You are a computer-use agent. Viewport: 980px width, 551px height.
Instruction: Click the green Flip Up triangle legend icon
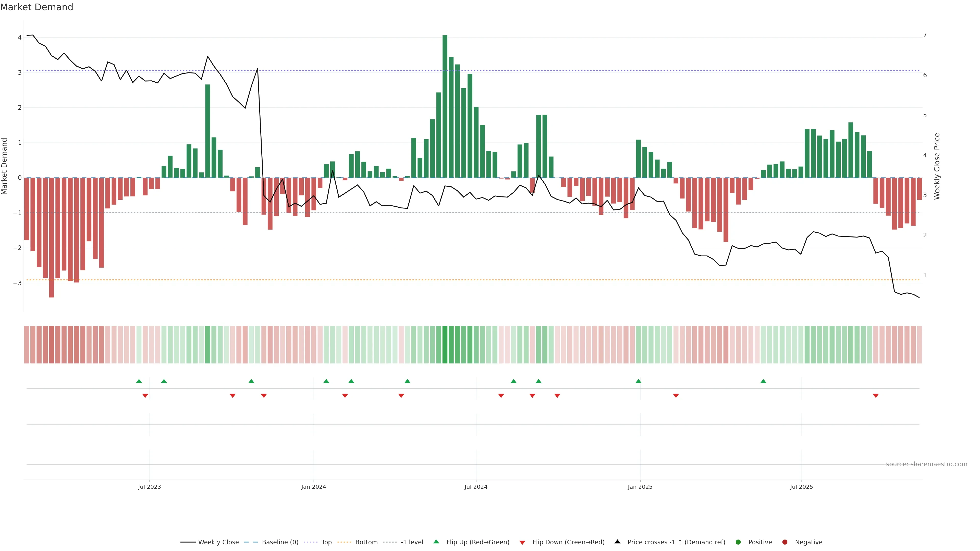click(436, 542)
